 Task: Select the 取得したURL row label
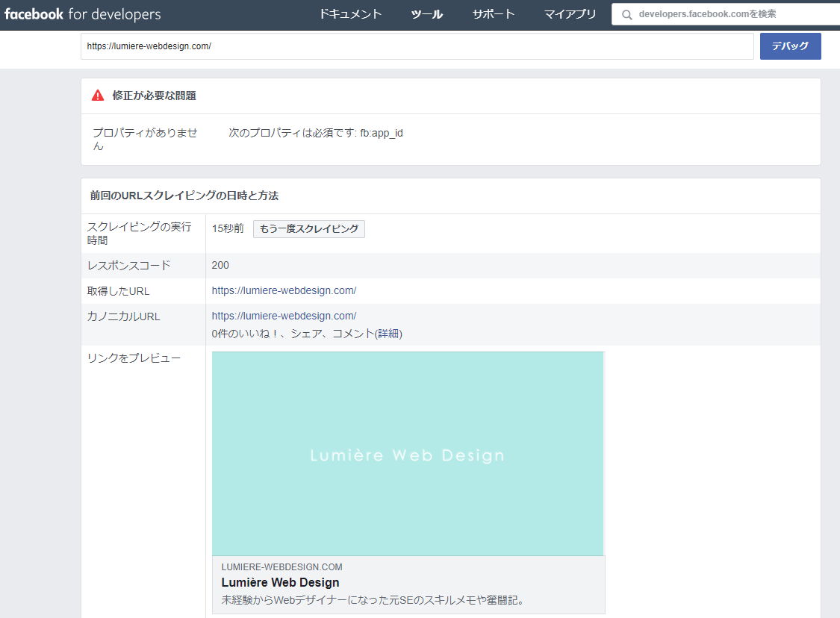[119, 291]
